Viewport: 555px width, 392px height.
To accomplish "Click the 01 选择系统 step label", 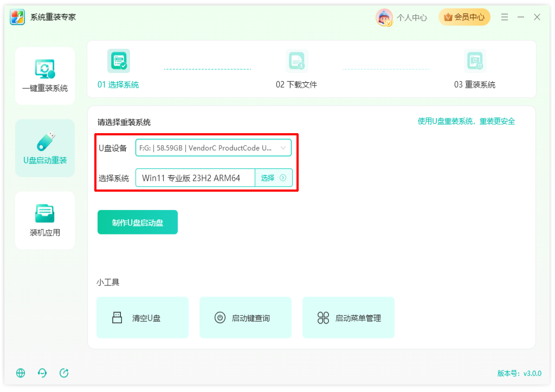I will click(x=118, y=85).
